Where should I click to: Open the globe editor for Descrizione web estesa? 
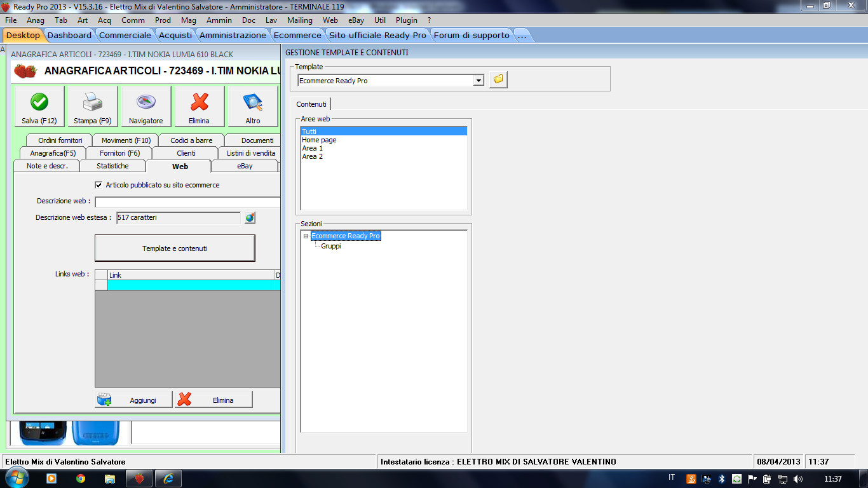[x=250, y=218]
